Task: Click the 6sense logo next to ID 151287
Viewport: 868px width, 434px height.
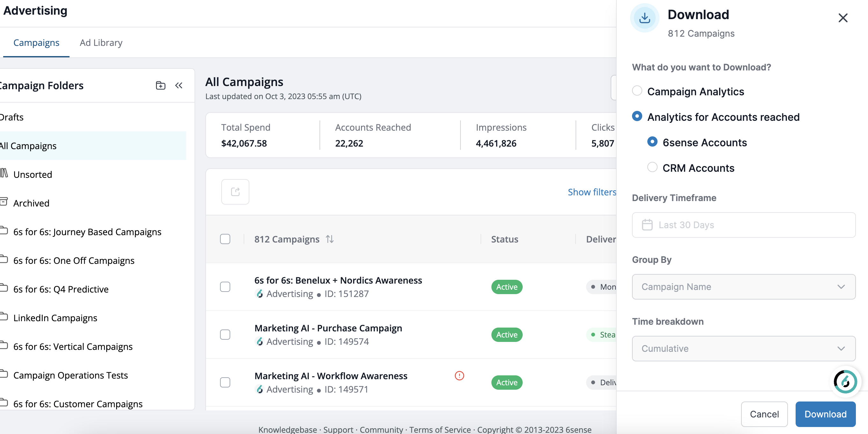Action: tap(259, 294)
